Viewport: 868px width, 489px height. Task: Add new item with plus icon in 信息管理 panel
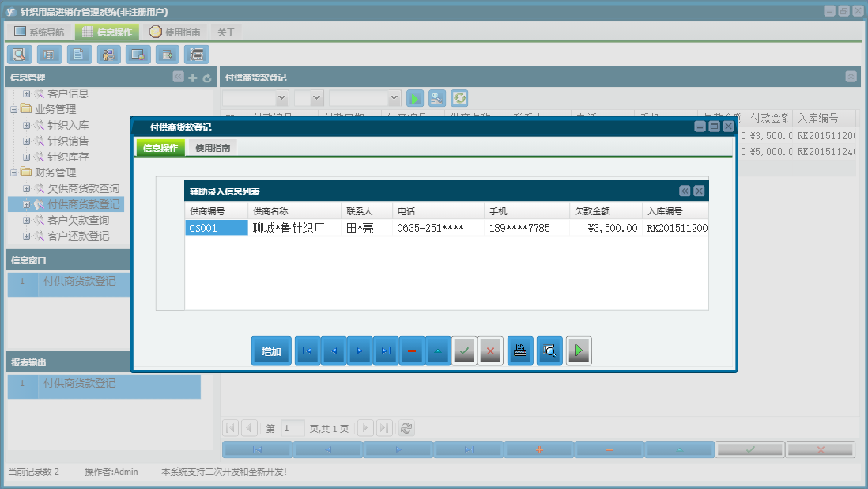193,78
